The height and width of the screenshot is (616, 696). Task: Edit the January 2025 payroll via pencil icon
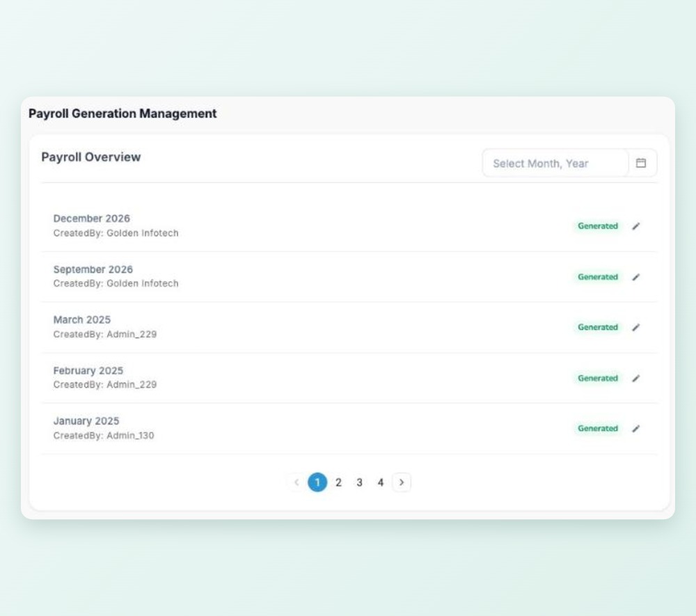pyautogui.click(x=635, y=429)
